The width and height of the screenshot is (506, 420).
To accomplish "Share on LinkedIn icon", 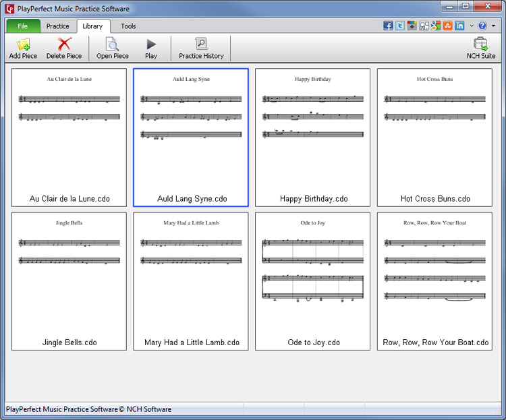I will coord(459,26).
